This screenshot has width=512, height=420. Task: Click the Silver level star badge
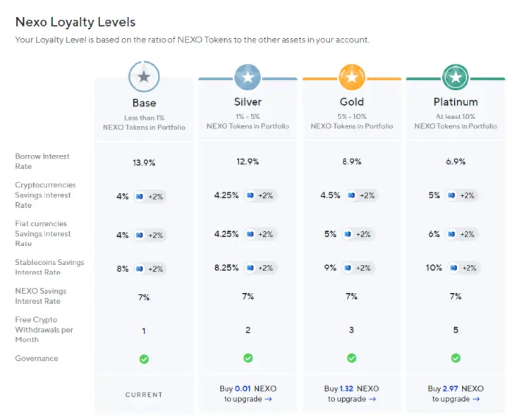[x=248, y=78]
